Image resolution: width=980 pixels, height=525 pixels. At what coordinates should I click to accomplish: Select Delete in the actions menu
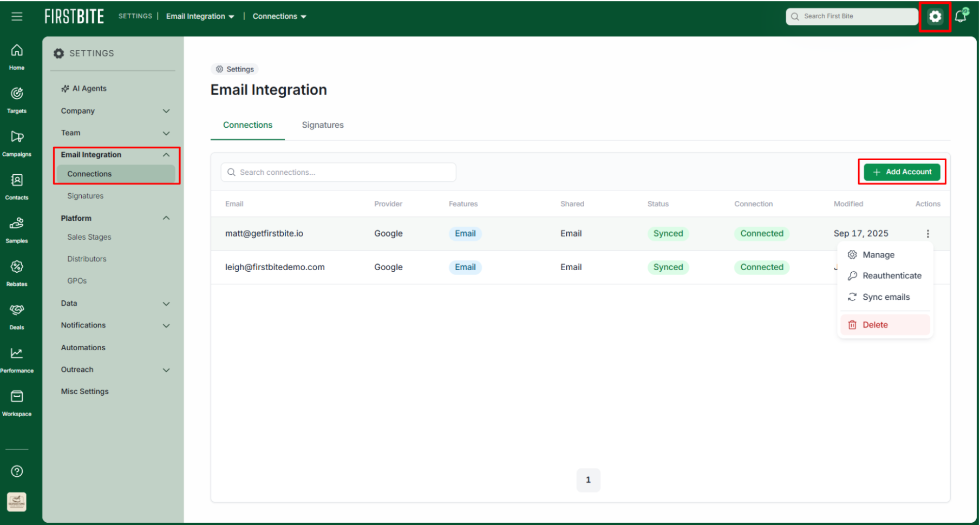pos(885,325)
